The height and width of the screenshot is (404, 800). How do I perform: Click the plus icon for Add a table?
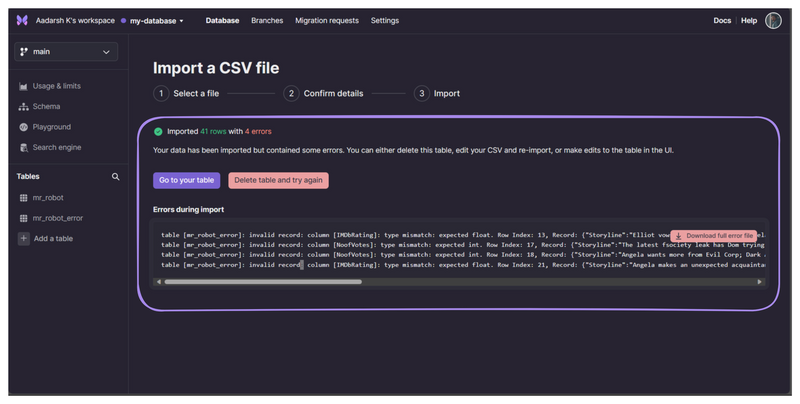point(24,238)
